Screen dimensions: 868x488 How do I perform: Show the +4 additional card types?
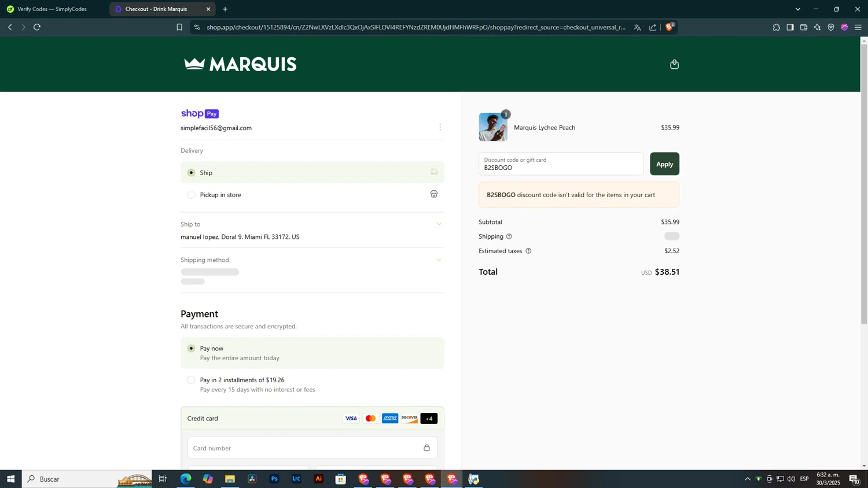pyautogui.click(x=429, y=419)
